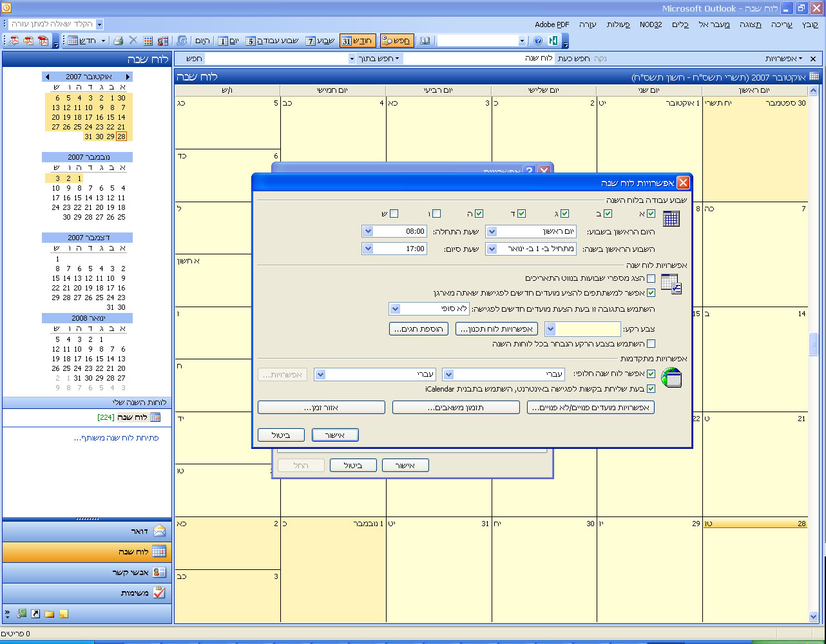Viewport: 826px width, 644px height.
Task: Click the Help question mark toolbar icon
Action: [538, 41]
